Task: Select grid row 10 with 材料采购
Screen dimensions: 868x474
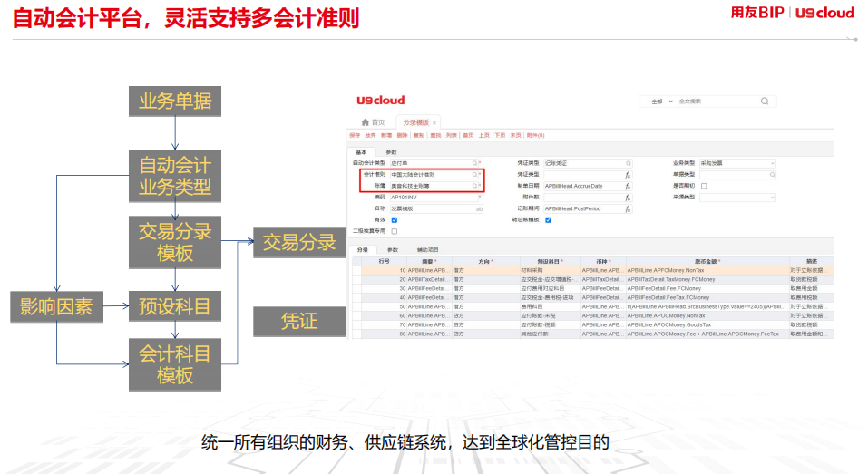Action: pos(592,270)
